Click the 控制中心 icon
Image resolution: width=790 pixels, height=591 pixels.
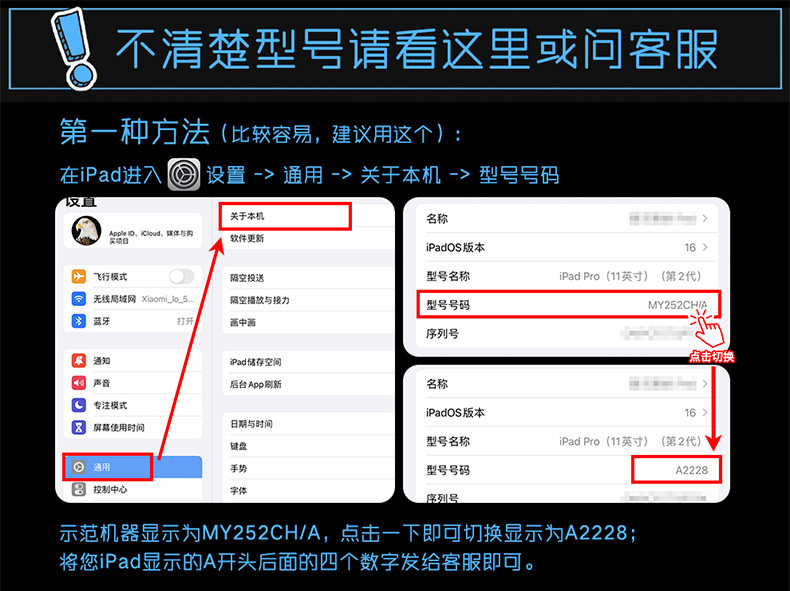click(x=79, y=489)
